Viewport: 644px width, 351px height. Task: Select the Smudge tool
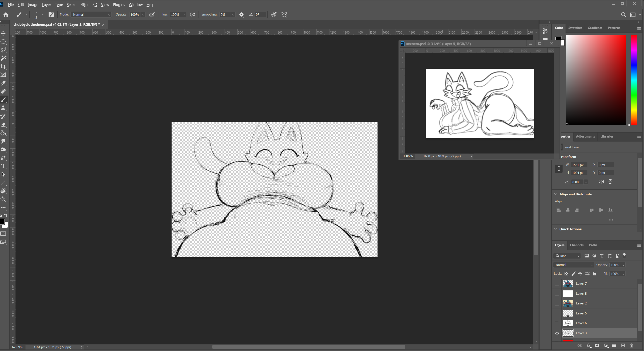tap(3, 141)
